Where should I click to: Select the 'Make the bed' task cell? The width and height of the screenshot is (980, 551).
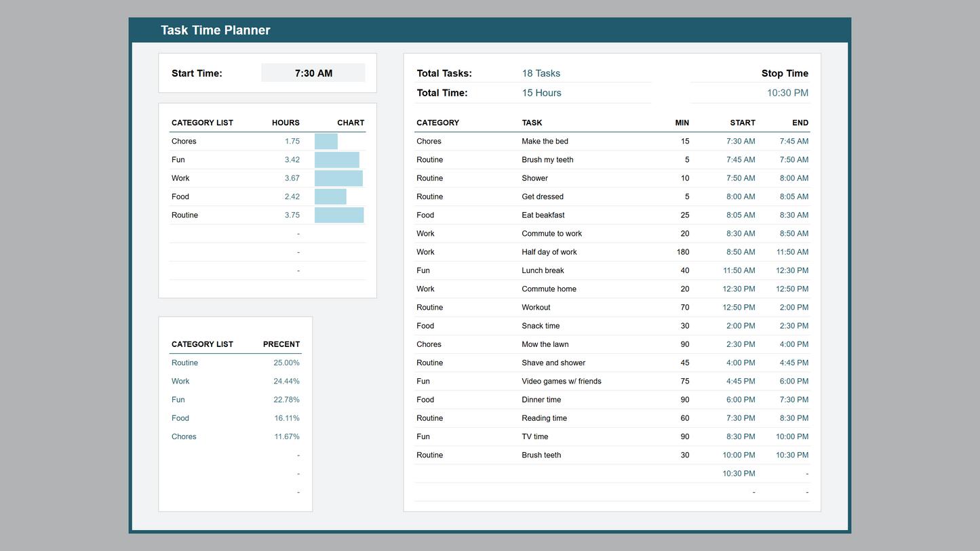point(545,142)
